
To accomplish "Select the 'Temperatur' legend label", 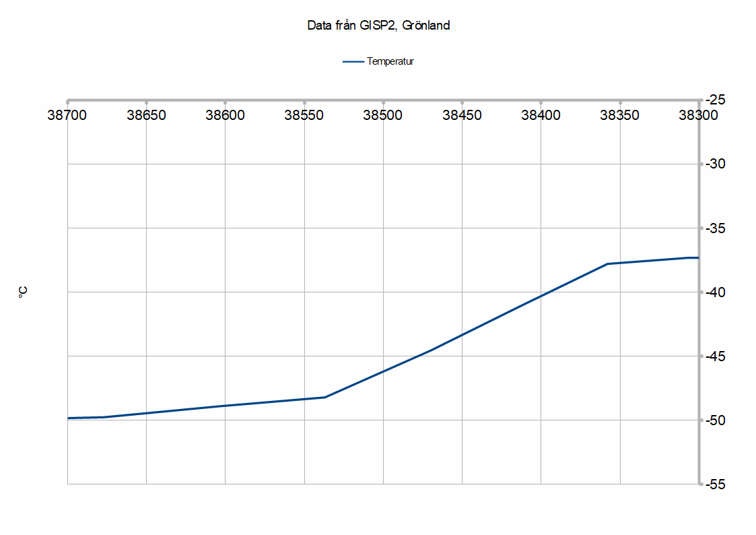I will 390,61.
